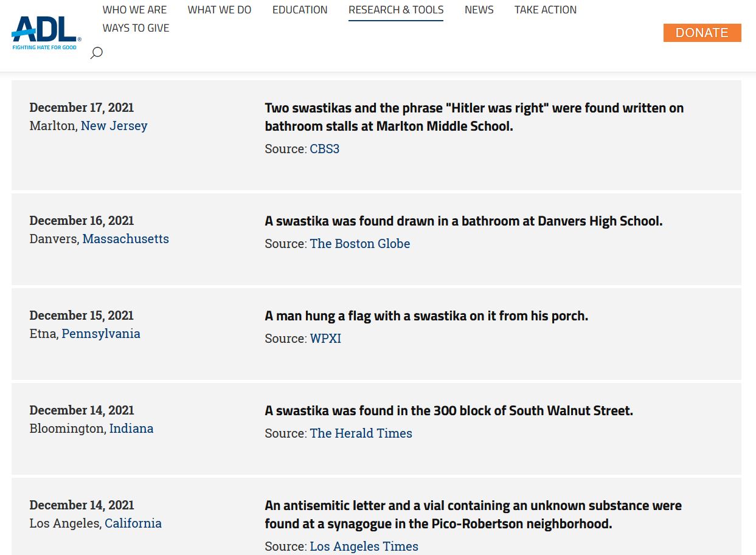
Task: Follow the Indiana state link
Action: pos(131,428)
